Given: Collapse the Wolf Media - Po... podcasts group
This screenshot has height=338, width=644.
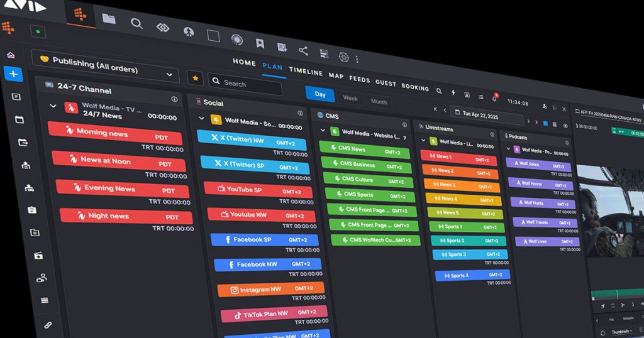Looking at the screenshot, I should click(508, 149).
